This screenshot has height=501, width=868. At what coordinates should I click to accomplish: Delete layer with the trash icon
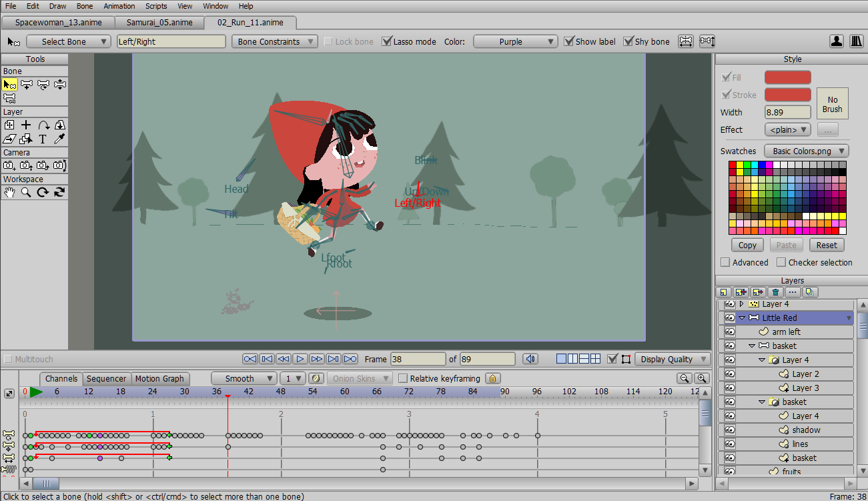coord(775,292)
